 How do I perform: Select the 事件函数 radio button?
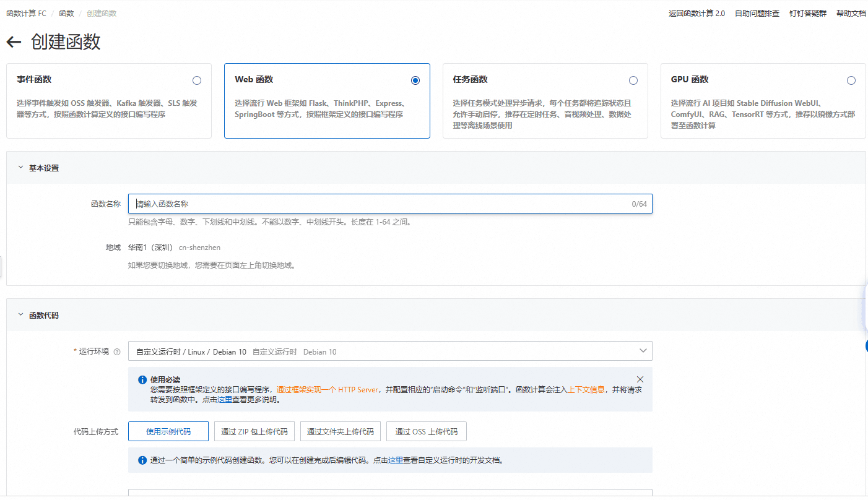[197, 80]
